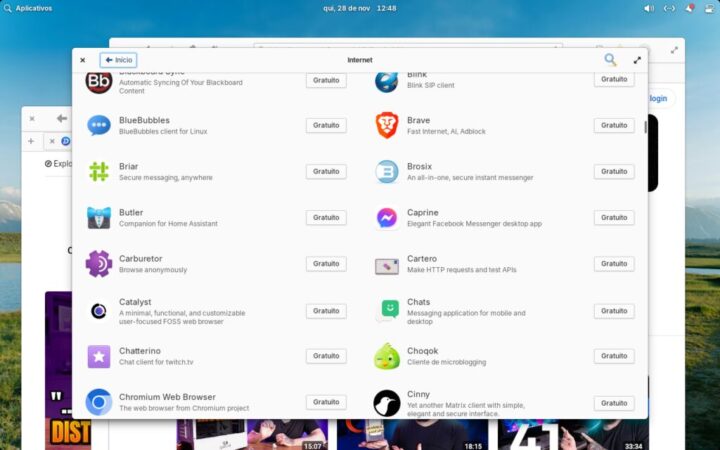The width and height of the screenshot is (720, 450).
Task: Select the Caprine app title
Action: pyautogui.click(x=422, y=213)
